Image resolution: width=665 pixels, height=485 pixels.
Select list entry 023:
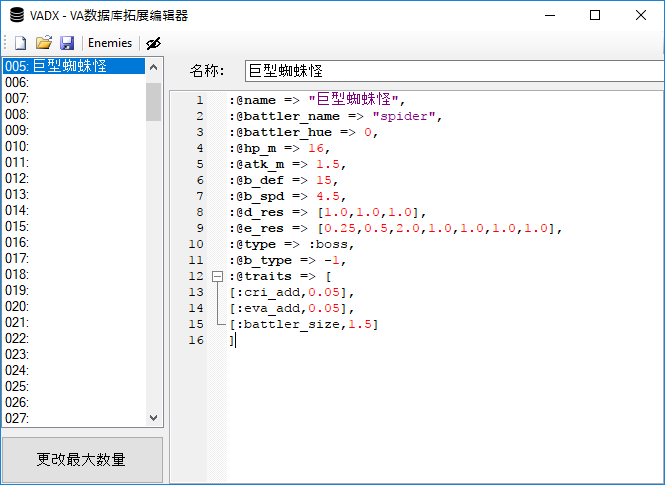[x=74, y=354]
